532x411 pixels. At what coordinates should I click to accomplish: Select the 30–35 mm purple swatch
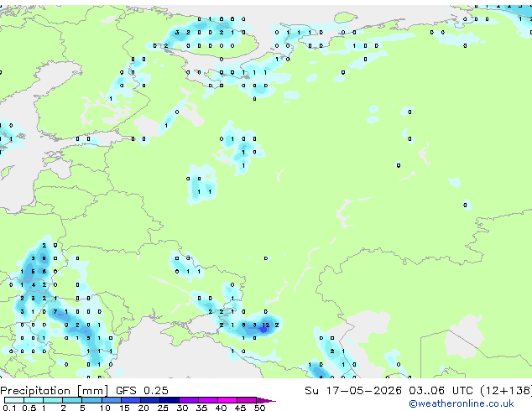[x=189, y=400]
